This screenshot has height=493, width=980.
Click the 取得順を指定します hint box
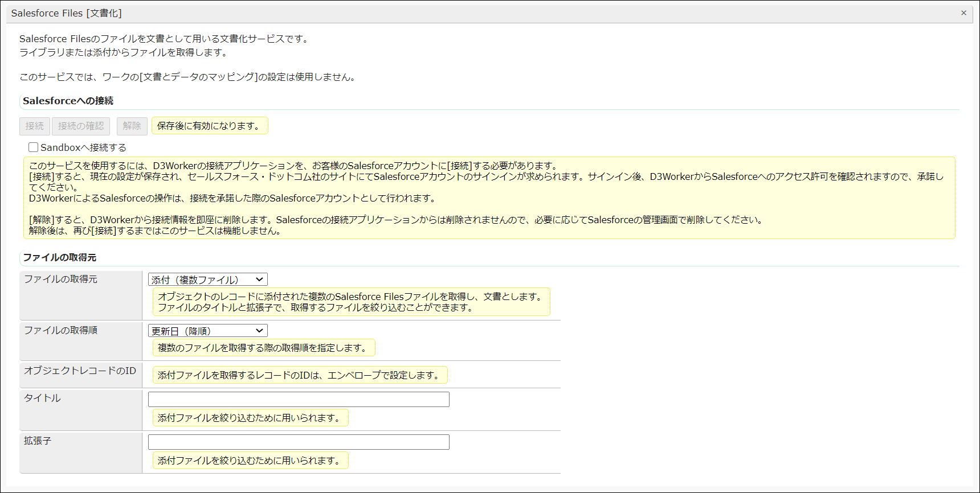[263, 348]
